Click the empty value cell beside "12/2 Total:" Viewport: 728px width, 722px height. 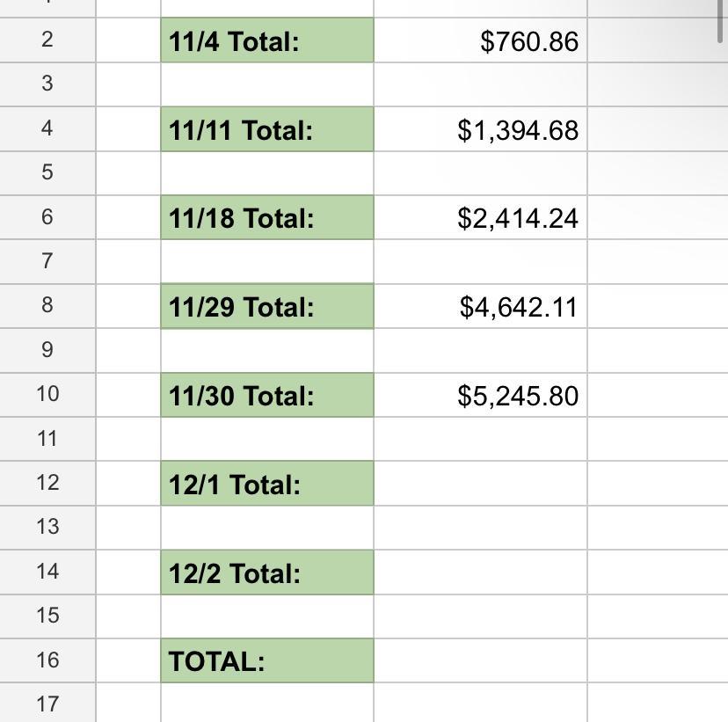pos(480,573)
